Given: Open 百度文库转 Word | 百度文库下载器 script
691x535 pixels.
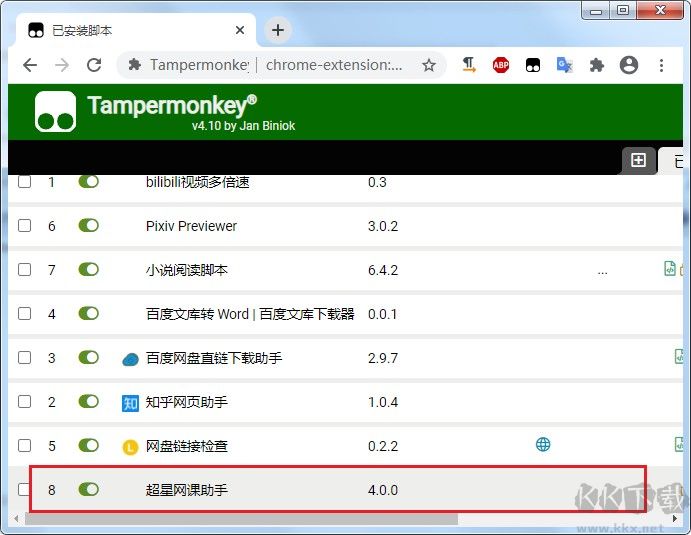Looking at the screenshot, I should tap(250, 314).
